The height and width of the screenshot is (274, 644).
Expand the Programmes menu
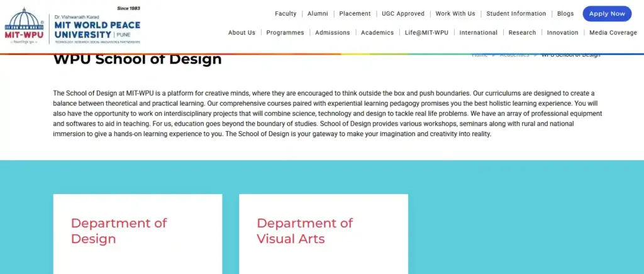pos(285,33)
